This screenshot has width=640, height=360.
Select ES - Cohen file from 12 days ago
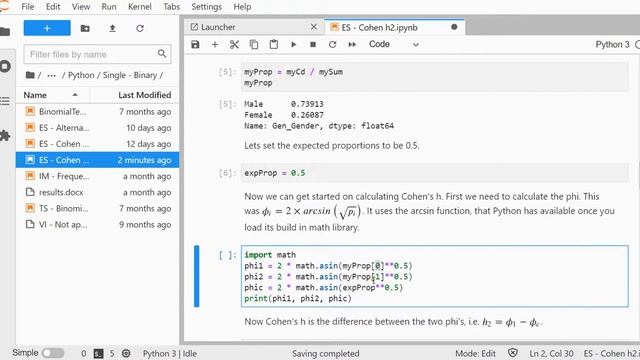[97, 144]
